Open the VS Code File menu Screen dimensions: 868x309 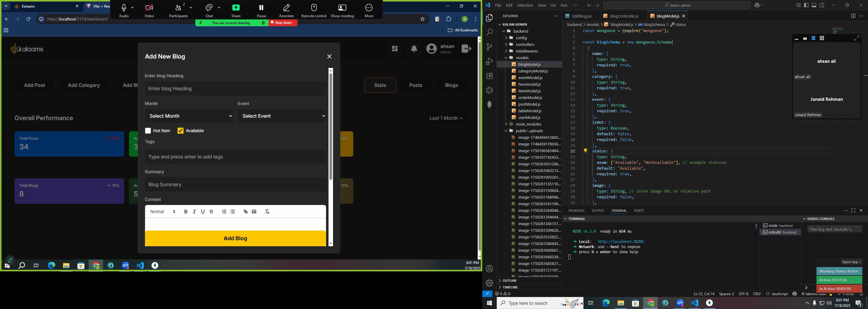pos(498,5)
